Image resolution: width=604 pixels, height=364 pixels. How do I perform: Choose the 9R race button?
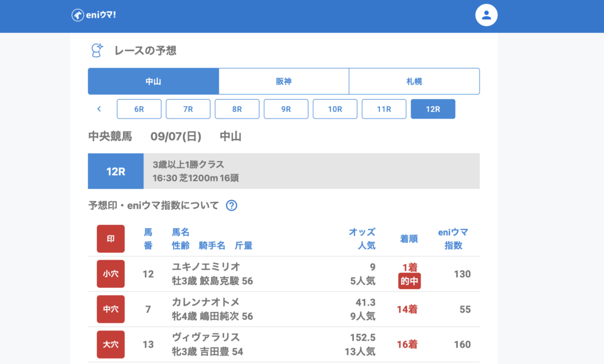click(x=286, y=109)
